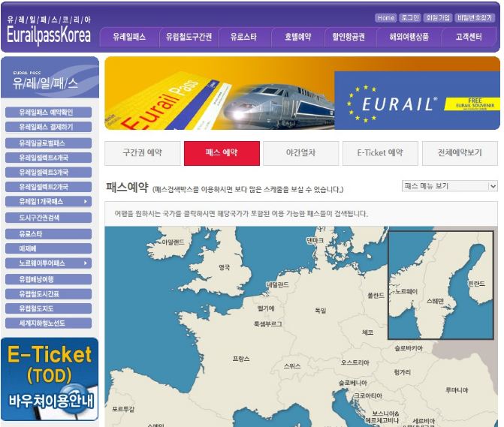Open 유럽철도시간표 in the sidebar
Viewport: 504px width, 427px height.
[49, 294]
